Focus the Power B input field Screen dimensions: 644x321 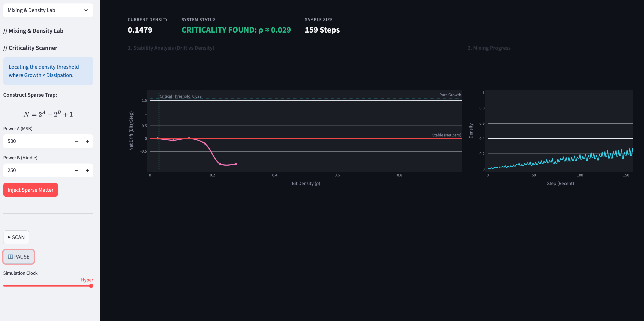coord(37,170)
